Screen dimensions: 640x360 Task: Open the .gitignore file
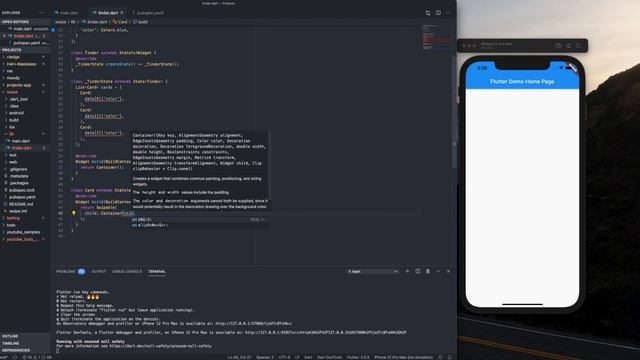(x=18, y=169)
